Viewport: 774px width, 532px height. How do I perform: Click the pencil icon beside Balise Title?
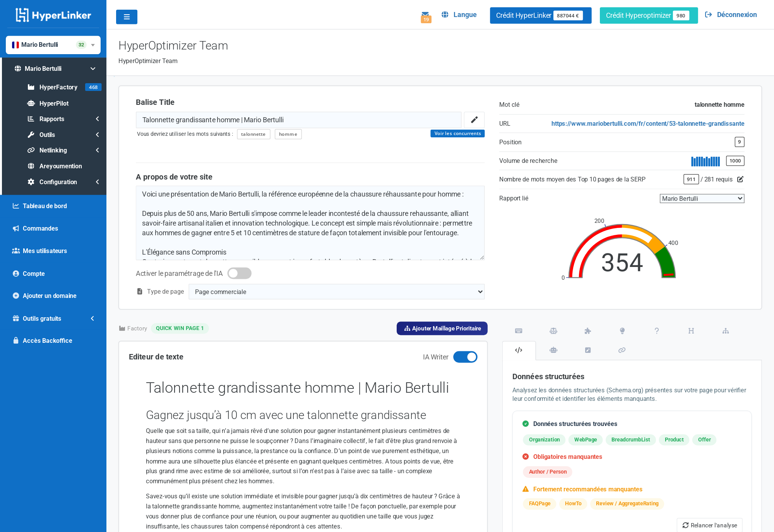point(474,120)
